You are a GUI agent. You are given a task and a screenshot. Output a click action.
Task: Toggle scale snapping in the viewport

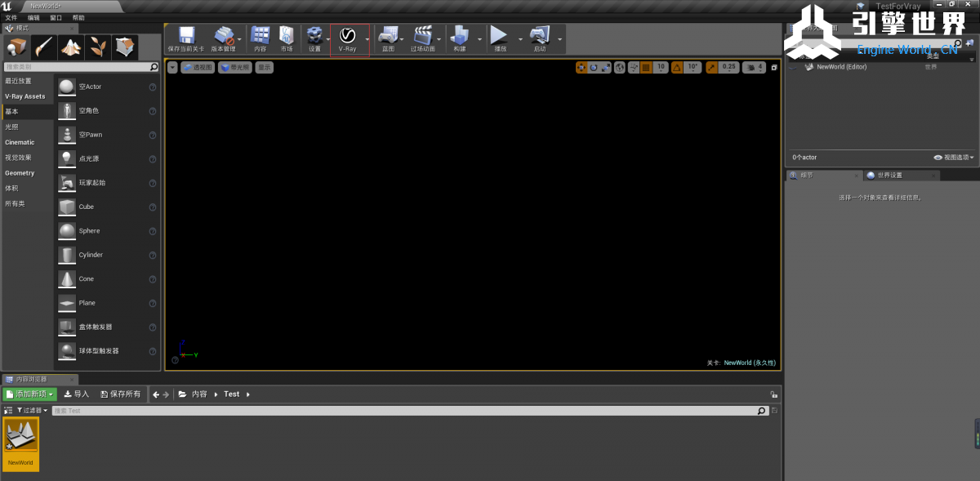click(x=711, y=67)
